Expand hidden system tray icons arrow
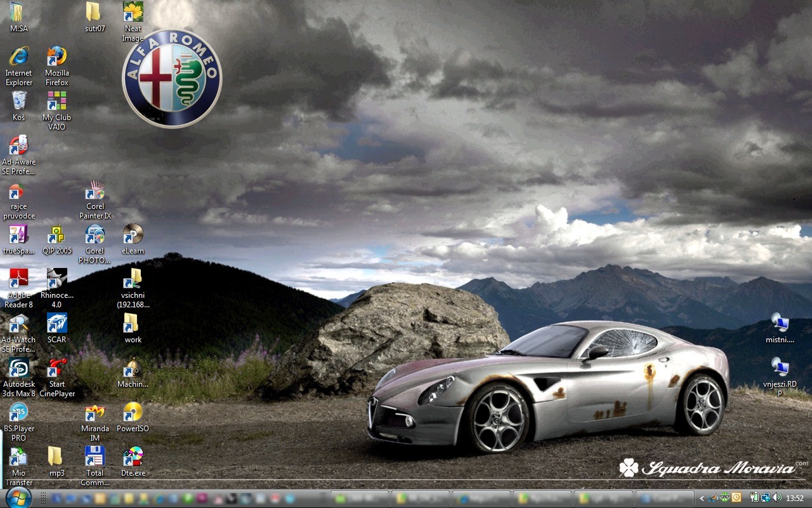The width and height of the screenshot is (812, 508). click(x=702, y=498)
